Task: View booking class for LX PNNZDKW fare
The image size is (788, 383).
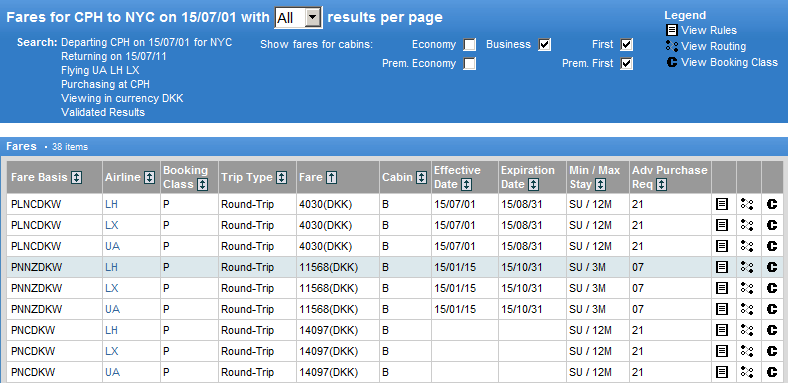Action: (771, 289)
